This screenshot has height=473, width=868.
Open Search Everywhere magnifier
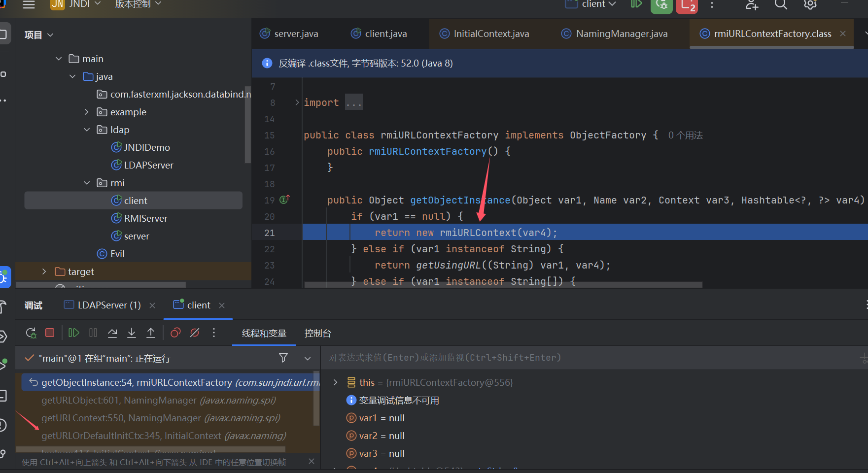781,5
